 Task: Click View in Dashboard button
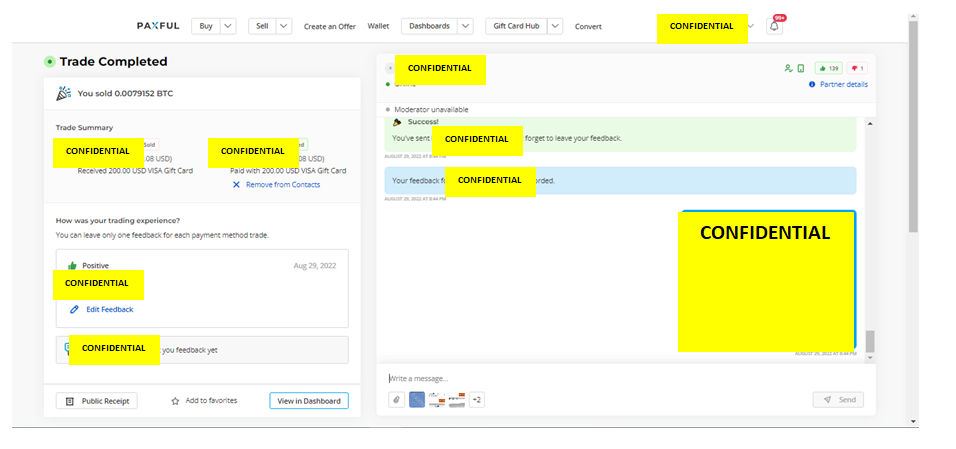(309, 401)
